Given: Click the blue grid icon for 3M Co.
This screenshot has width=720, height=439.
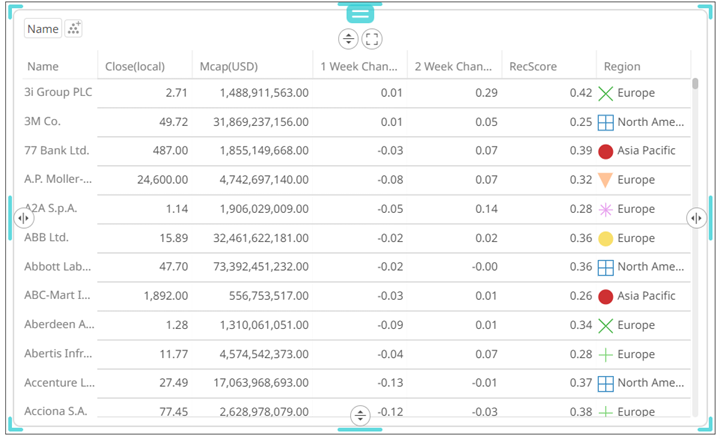Looking at the screenshot, I should (605, 123).
